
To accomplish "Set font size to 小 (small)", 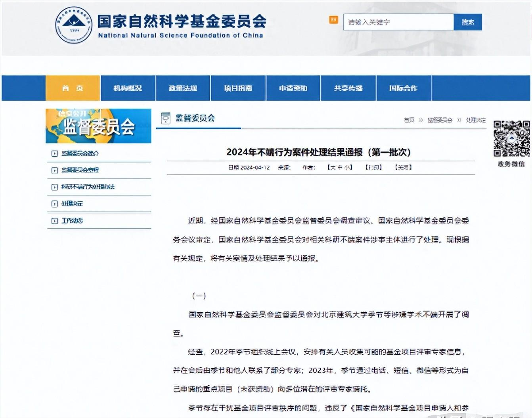I will pyautogui.click(x=347, y=168).
